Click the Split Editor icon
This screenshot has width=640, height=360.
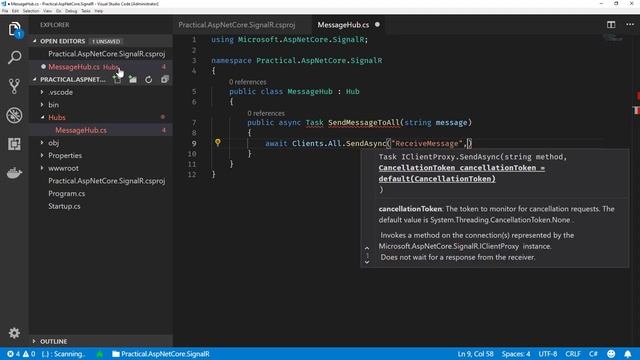click(x=611, y=25)
